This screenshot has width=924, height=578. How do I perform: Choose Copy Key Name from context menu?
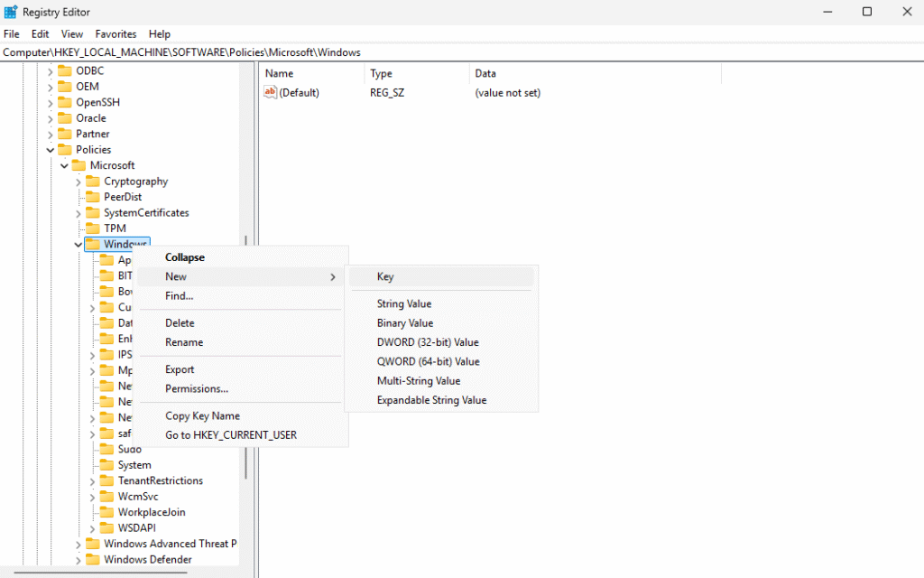pyautogui.click(x=202, y=416)
